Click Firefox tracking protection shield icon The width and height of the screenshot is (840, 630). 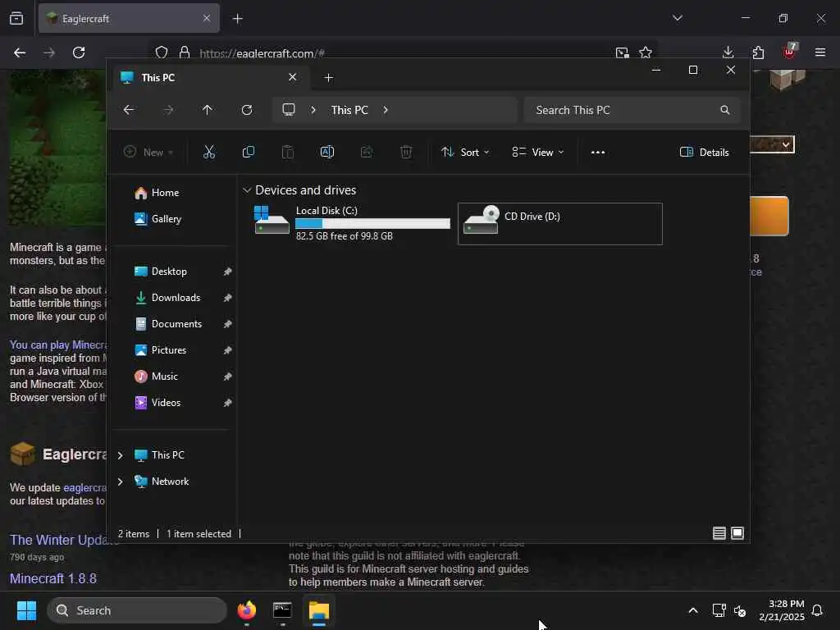[x=162, y=52]
